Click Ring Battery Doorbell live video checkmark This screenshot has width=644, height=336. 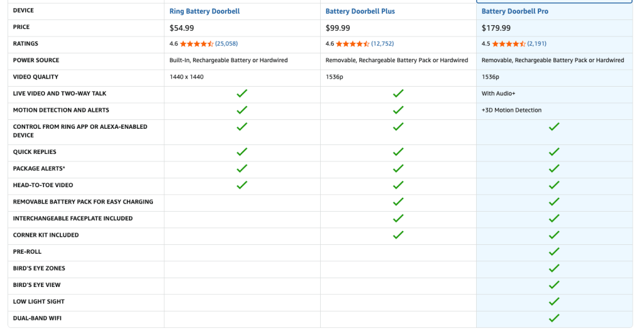click(x=241, y=94)
